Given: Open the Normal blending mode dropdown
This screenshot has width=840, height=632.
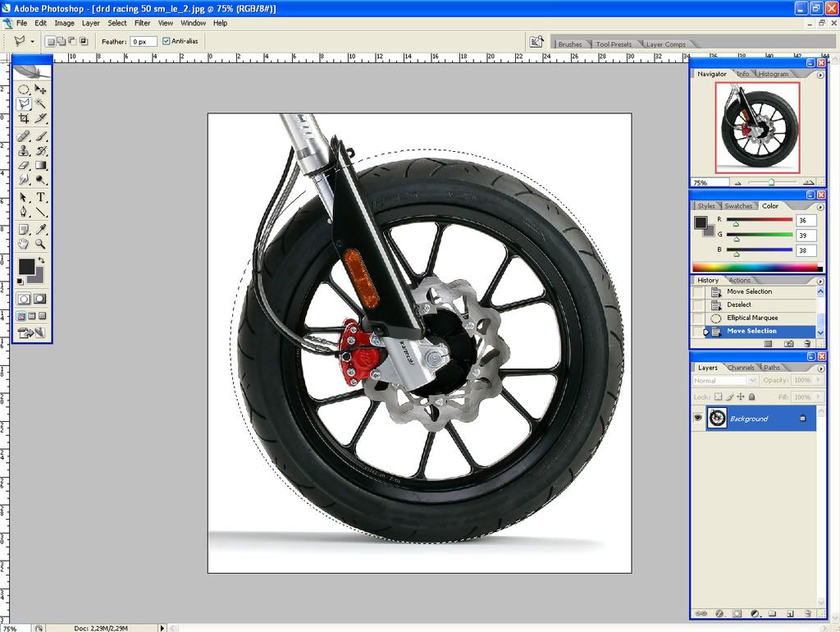Looking at the screenshot, I should [x=725, y=381].
